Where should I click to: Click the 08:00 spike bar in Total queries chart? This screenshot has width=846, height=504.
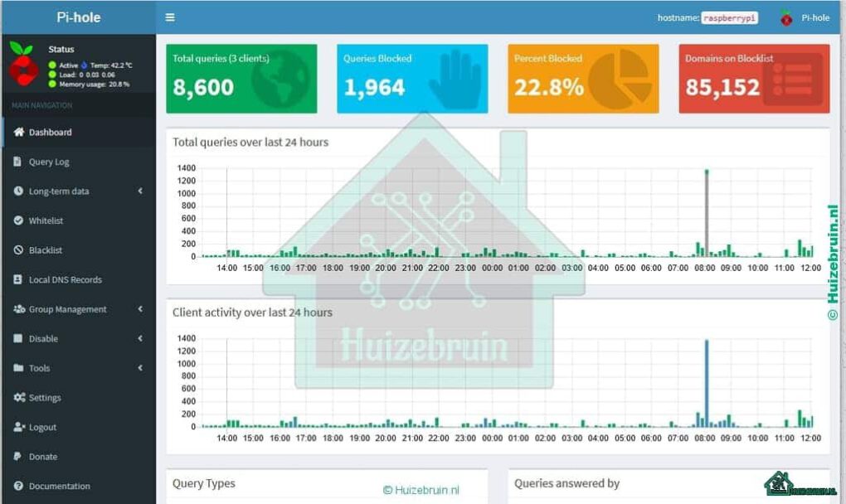pos(707,214)
